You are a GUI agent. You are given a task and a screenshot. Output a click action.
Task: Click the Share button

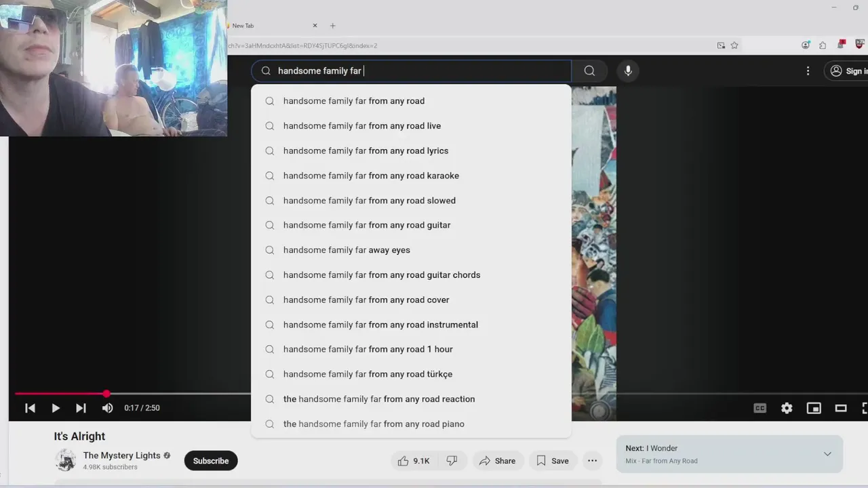(x=498, y=461)
